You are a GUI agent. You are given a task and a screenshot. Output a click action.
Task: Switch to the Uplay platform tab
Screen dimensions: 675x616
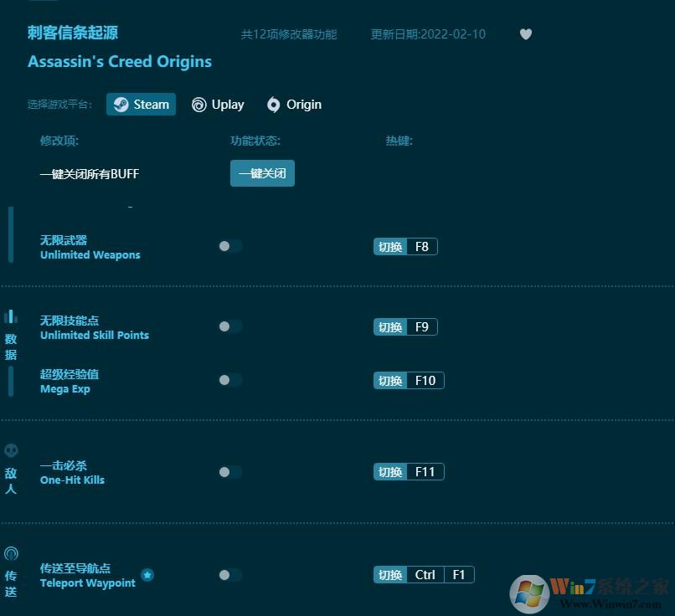[219, 105]
